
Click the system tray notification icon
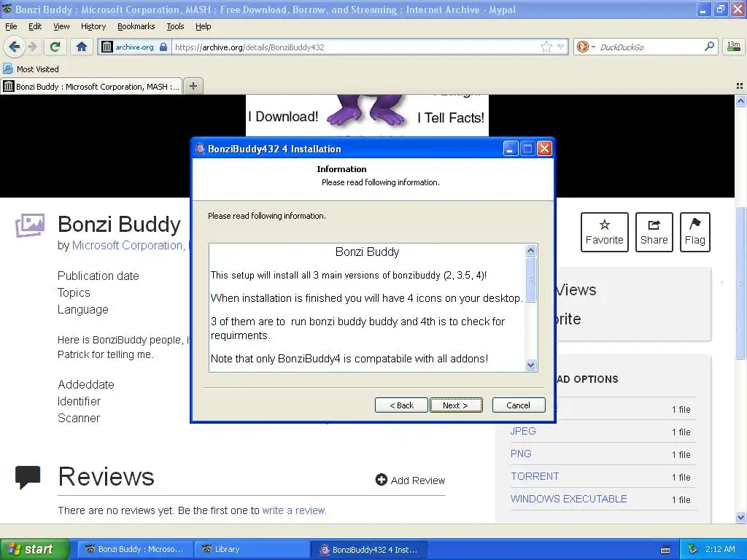coord(692,549)
